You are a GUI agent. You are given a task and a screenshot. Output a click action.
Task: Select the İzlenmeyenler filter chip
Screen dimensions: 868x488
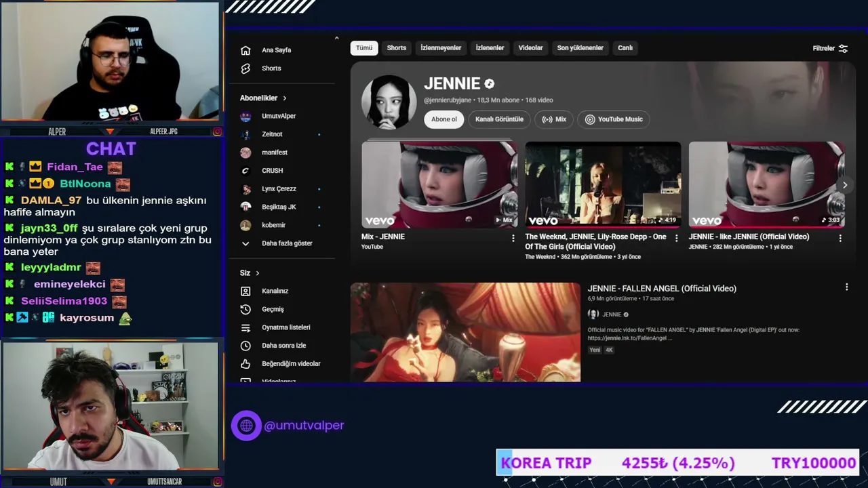tap(441, 48)
